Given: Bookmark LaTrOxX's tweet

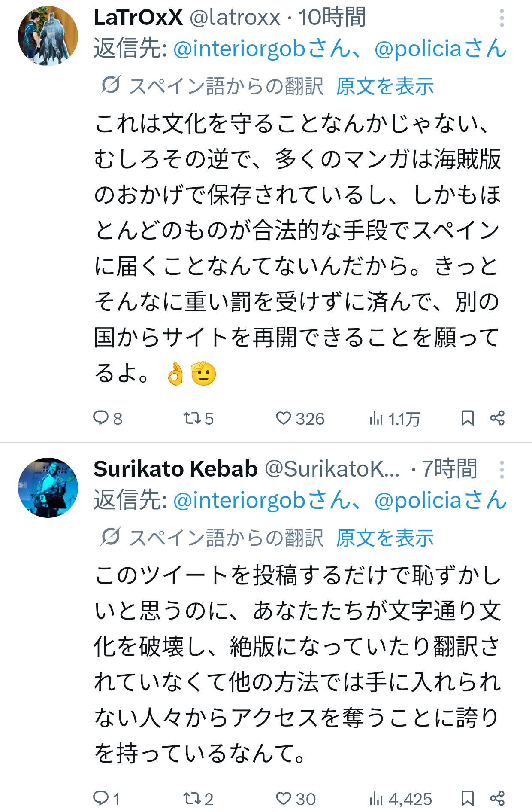Looking at the screenshot, I should click(x=467, y=418).
